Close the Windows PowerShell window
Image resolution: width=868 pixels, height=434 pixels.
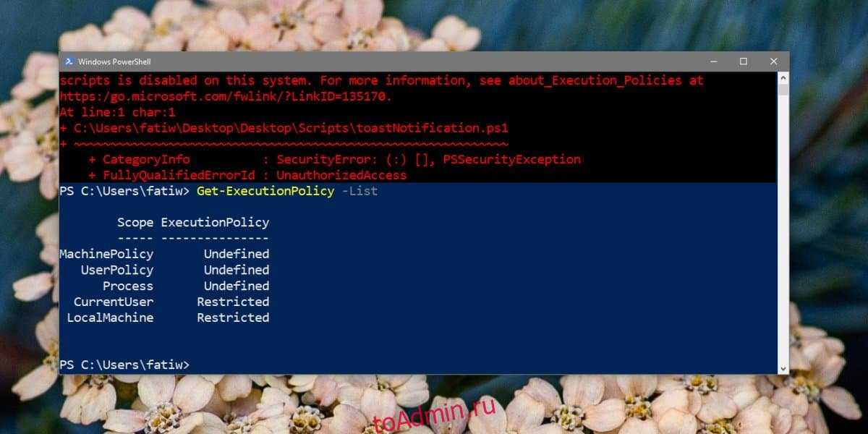point(774,61)
